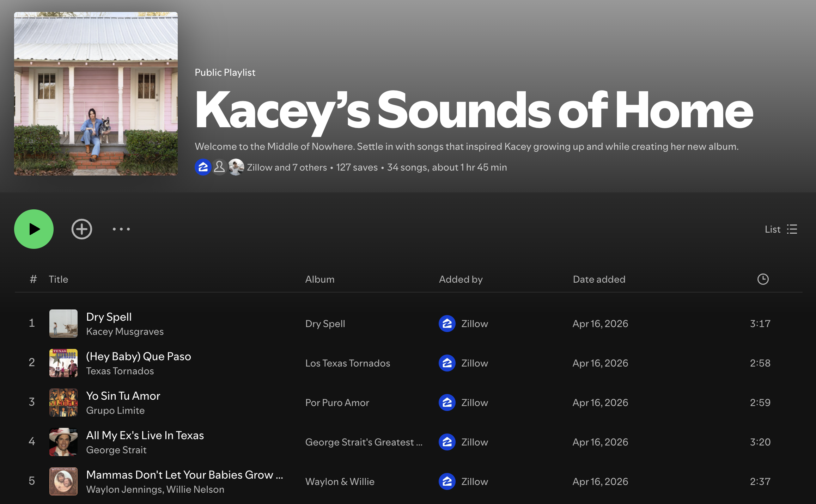The height and width of the screenshot is (504, 816).
Task: Click the 2:58 duration of Que Paso
Action: pyautogui.click(x=760, y=363)
